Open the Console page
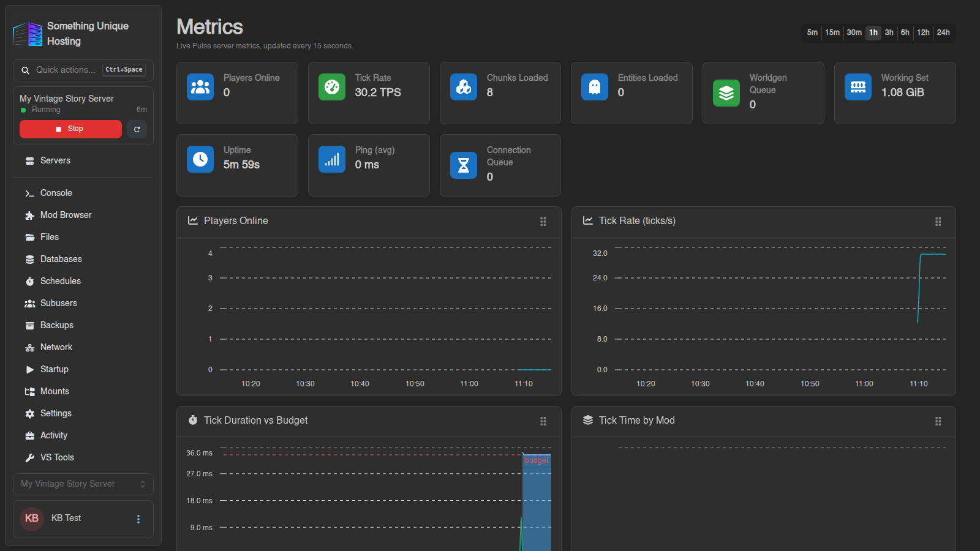Screen dimensions: 980x551 83,193
